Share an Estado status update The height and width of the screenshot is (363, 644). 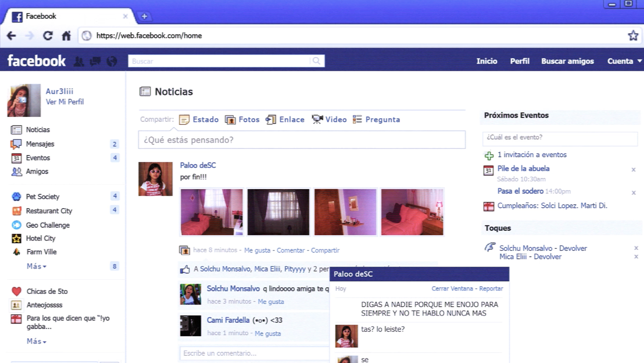(199, 120)
